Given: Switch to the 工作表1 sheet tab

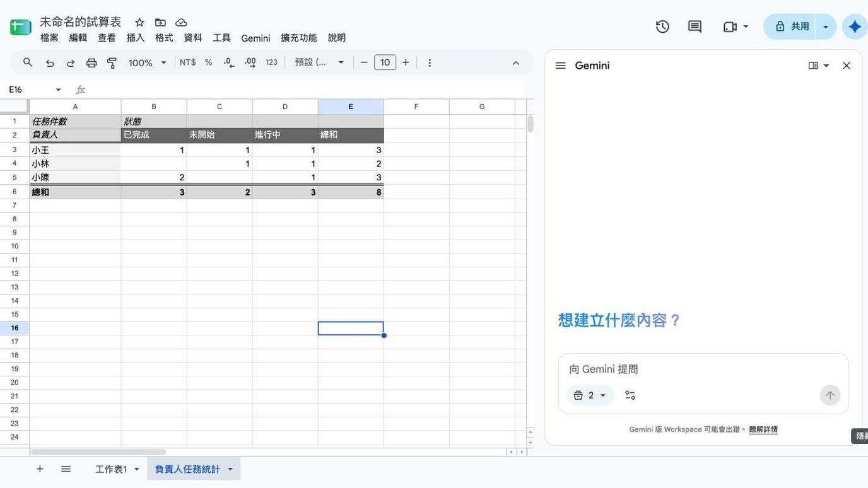Looking at the screenshot, I should 111,469.
